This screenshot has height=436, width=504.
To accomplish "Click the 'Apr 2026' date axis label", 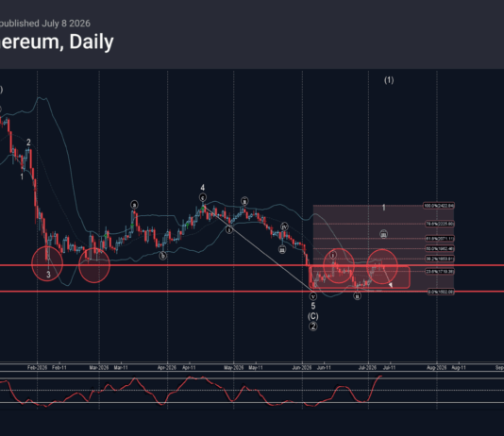I will [167, 367].
